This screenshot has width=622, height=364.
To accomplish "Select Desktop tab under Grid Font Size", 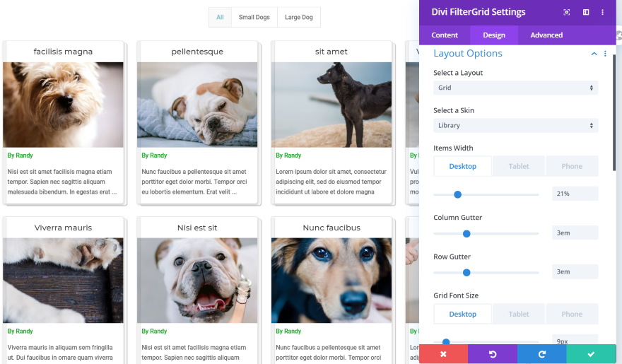I will pyautogui.click(x=462, y=314).
